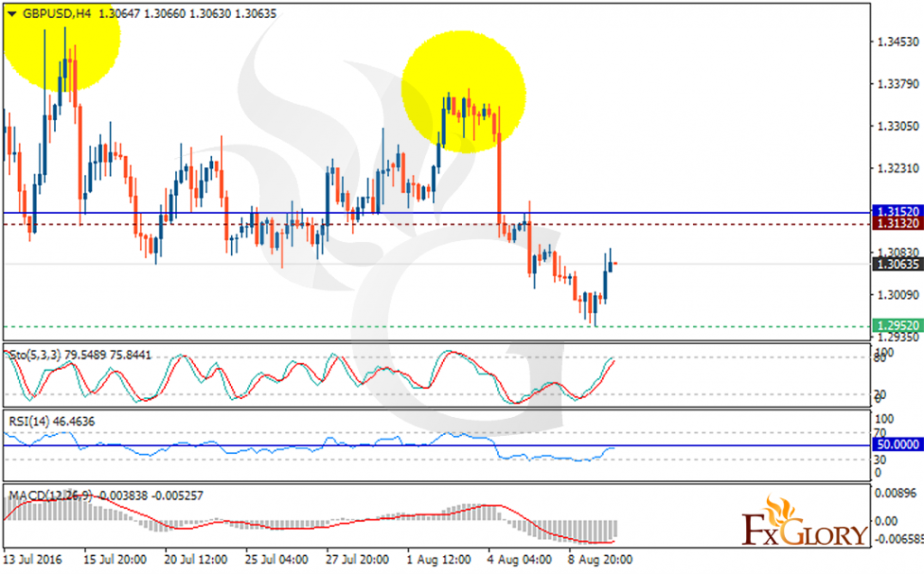Click the 1.32310 price axis value
The image size is (924, 574).
(898, 169)
